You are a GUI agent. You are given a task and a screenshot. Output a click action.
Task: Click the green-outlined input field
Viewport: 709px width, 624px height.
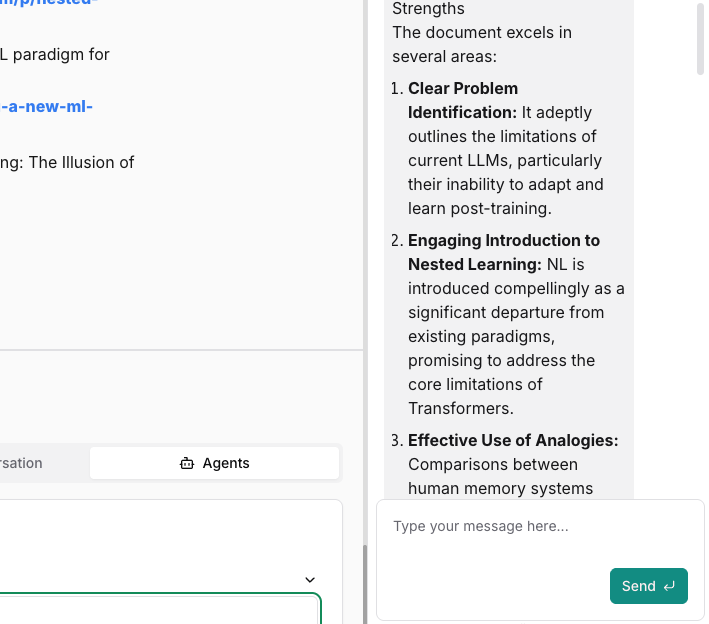pyautogui.click(x=160, y=609)
